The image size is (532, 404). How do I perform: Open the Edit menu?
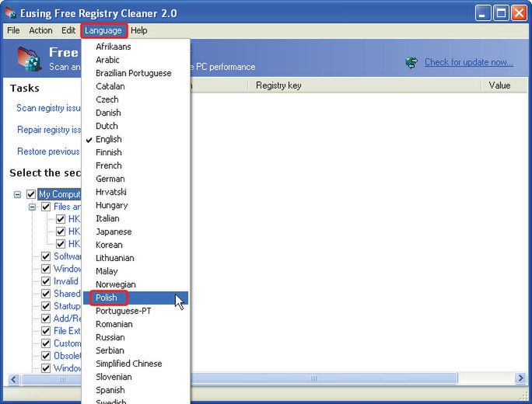tap(68, 30)
